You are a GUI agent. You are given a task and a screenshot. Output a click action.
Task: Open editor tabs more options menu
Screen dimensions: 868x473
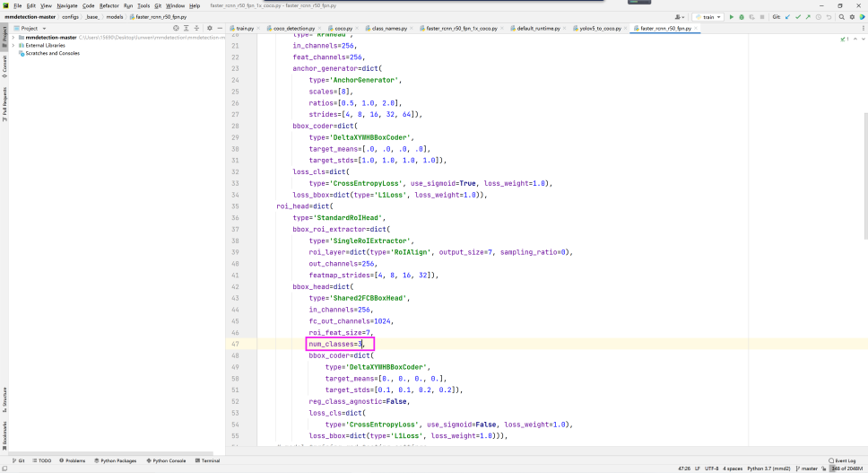click(863, 28)
